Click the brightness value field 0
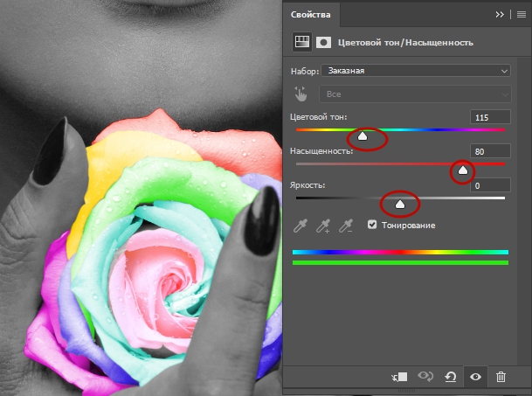The image size is (532, 396). coord(490,185)
